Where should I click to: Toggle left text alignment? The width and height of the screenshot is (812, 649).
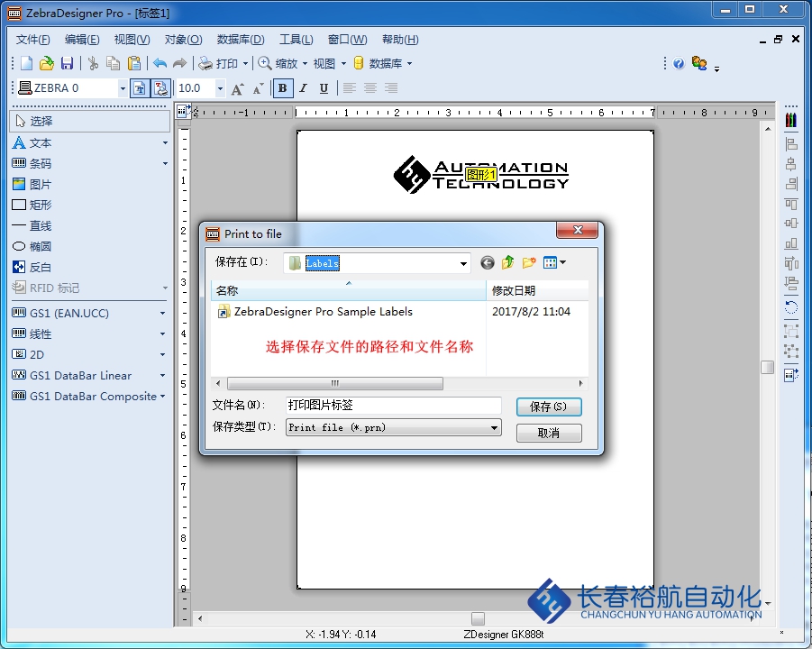[350, 88]
